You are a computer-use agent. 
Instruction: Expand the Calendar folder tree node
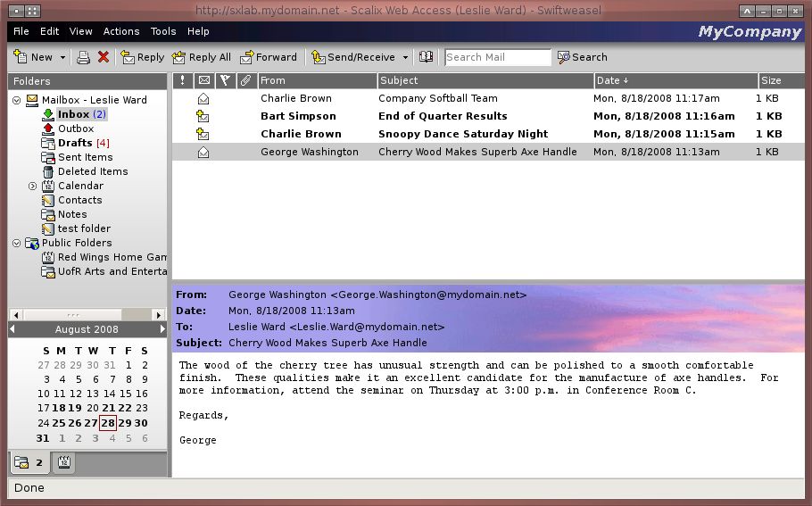(x=33, y=186)
